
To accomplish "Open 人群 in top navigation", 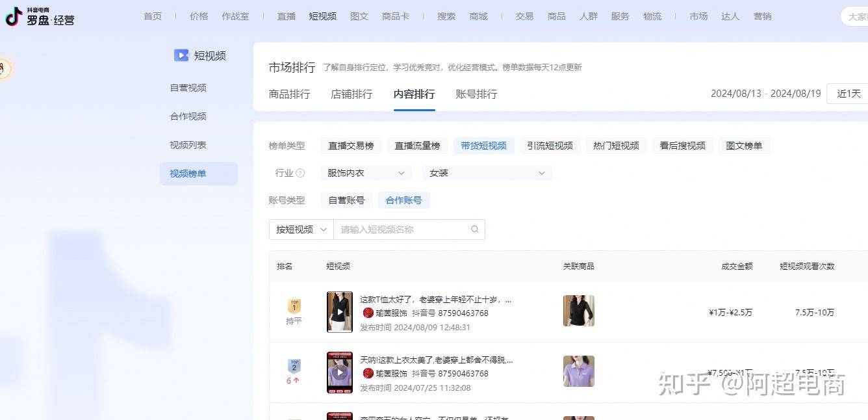I will point(588,16).
